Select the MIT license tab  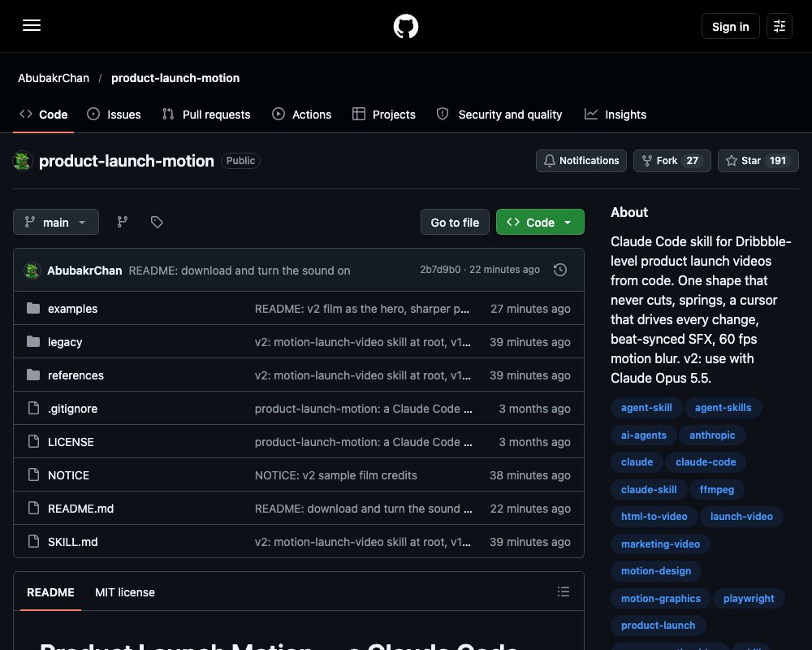point(125,592)
